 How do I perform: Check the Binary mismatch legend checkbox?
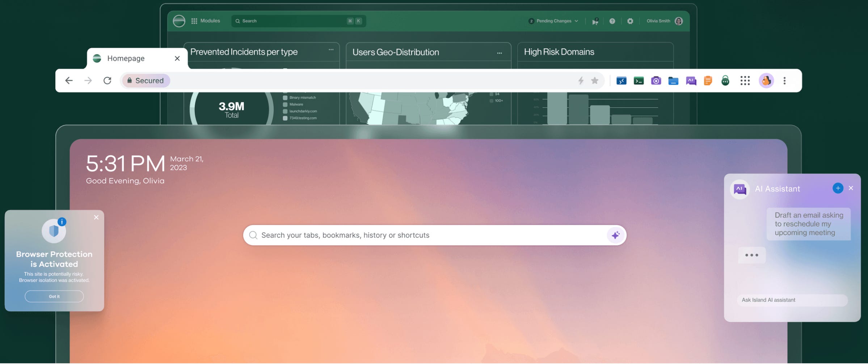click(285, 97)
